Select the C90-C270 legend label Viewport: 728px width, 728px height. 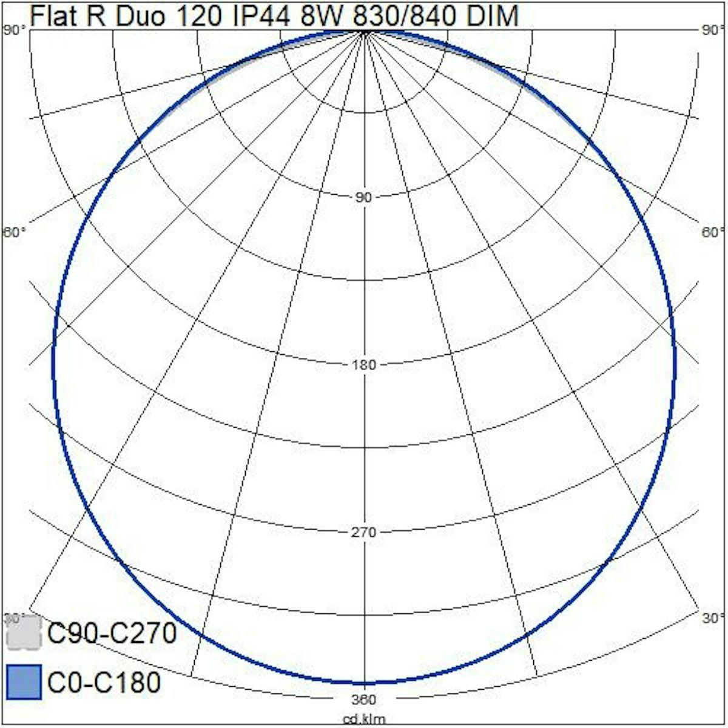point(112,633)
